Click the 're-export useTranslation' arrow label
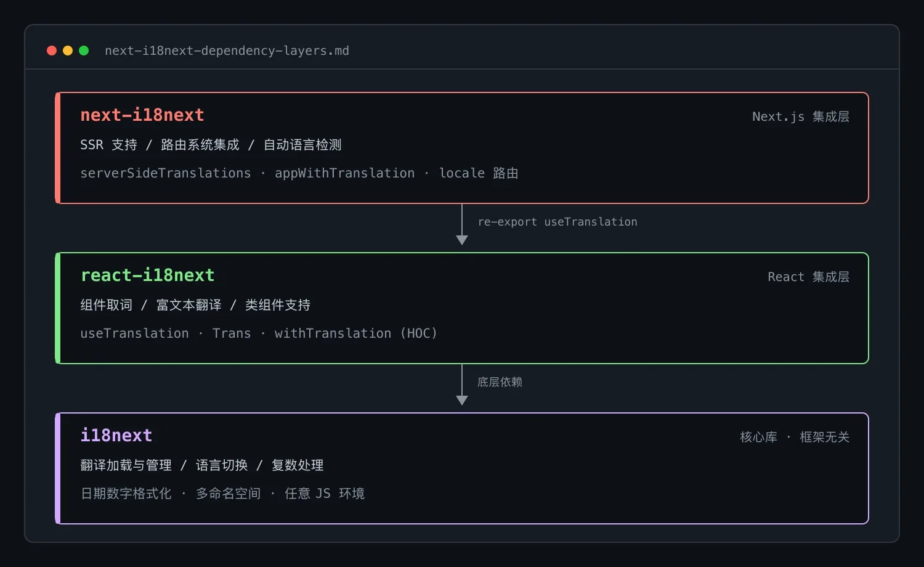This screenshot has height=567, width=924. tap(557, 222)
